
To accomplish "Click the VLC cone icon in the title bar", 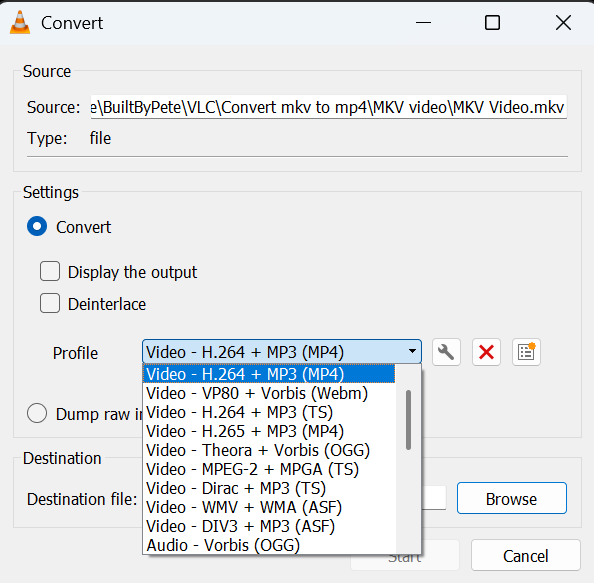I will click(x=20, y=22).
